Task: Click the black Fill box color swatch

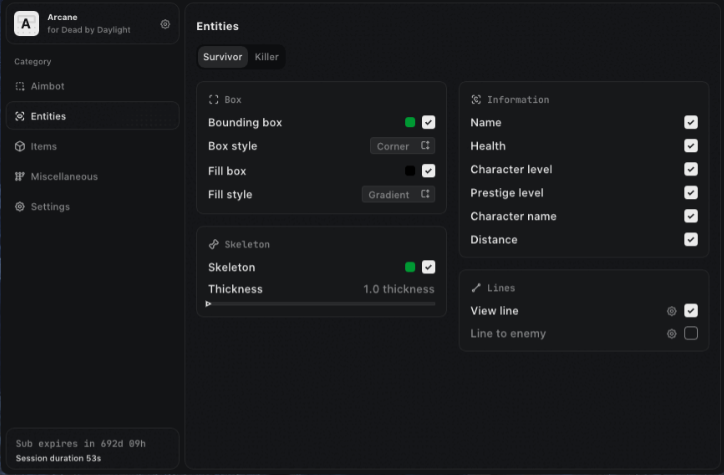Action: tap(410, 171)
